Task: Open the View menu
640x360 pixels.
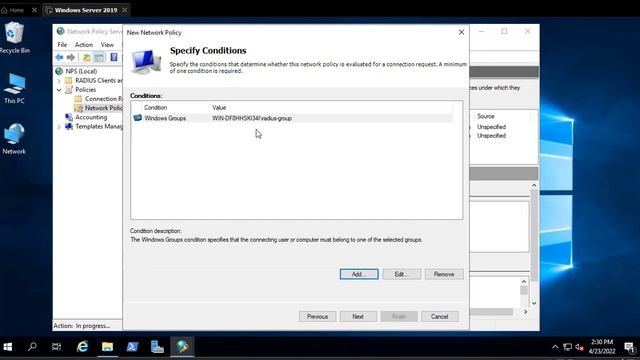Action: (x=107, y=44)
